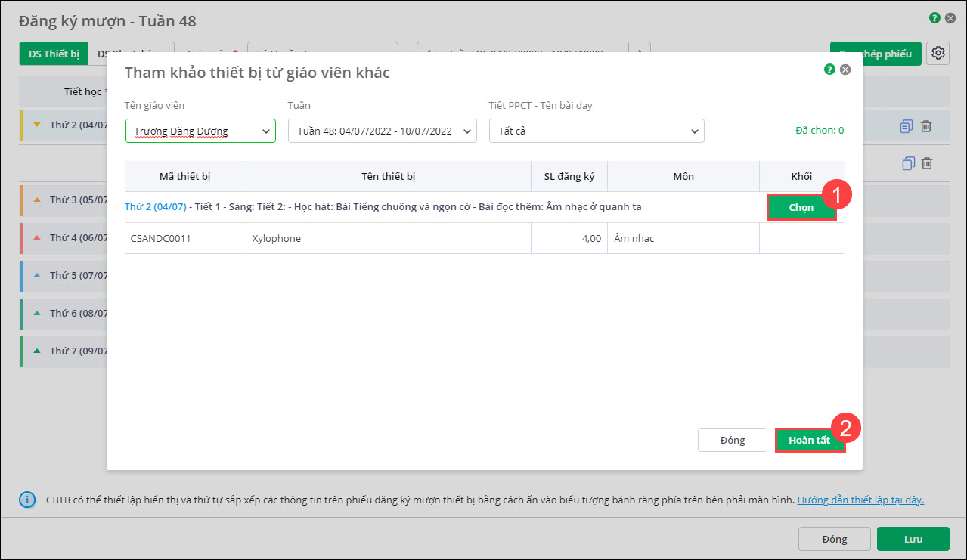The image size is (967, 560).
Task: Click the 'Thứ 2 (04/07)' blue link text
Action: click(x=156, y=206)
